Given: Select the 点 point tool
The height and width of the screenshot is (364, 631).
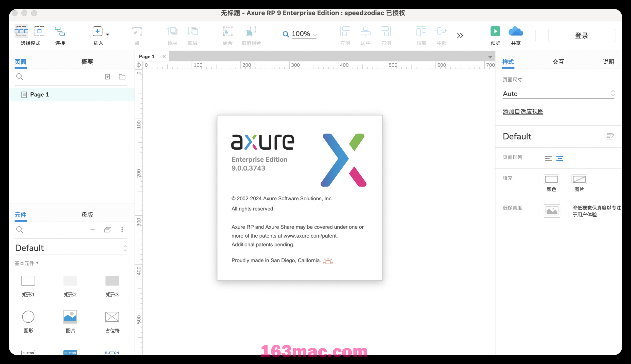Looking at the screenshot, I should [137, 31].
